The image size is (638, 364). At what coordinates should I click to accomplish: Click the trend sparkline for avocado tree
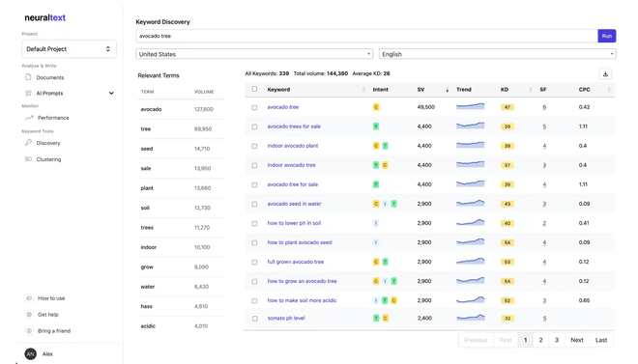[471, 106]
